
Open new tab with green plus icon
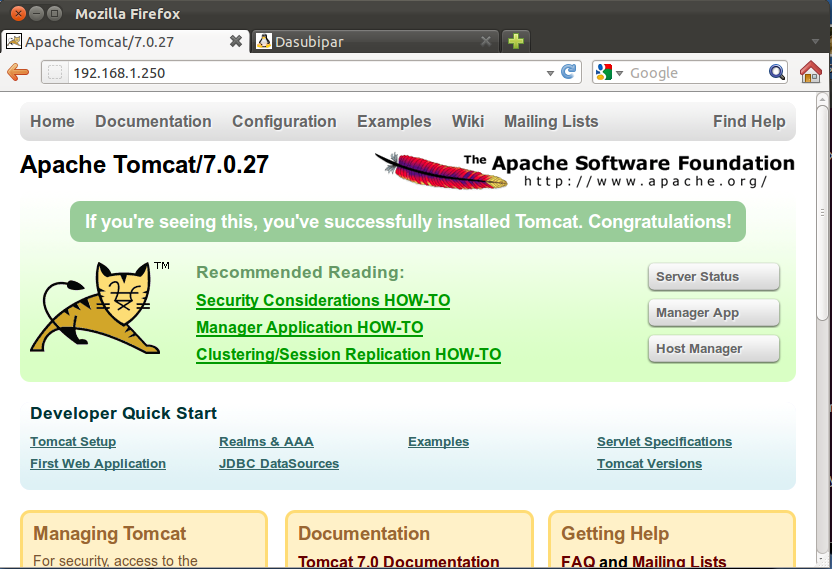coord(515,41)
